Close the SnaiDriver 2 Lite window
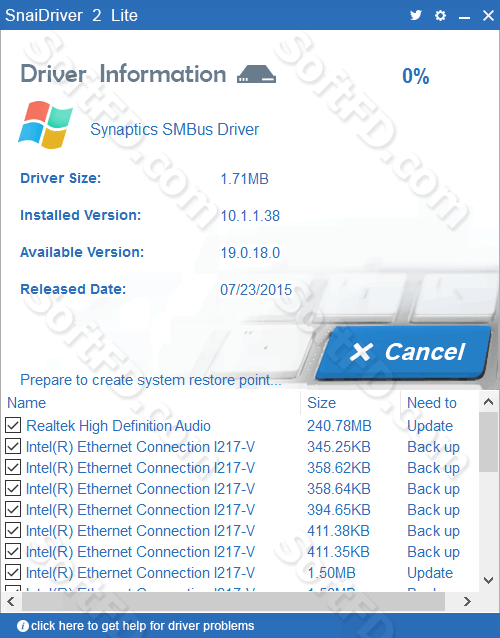The image size is (500, 638). click(x=488, y=15)
